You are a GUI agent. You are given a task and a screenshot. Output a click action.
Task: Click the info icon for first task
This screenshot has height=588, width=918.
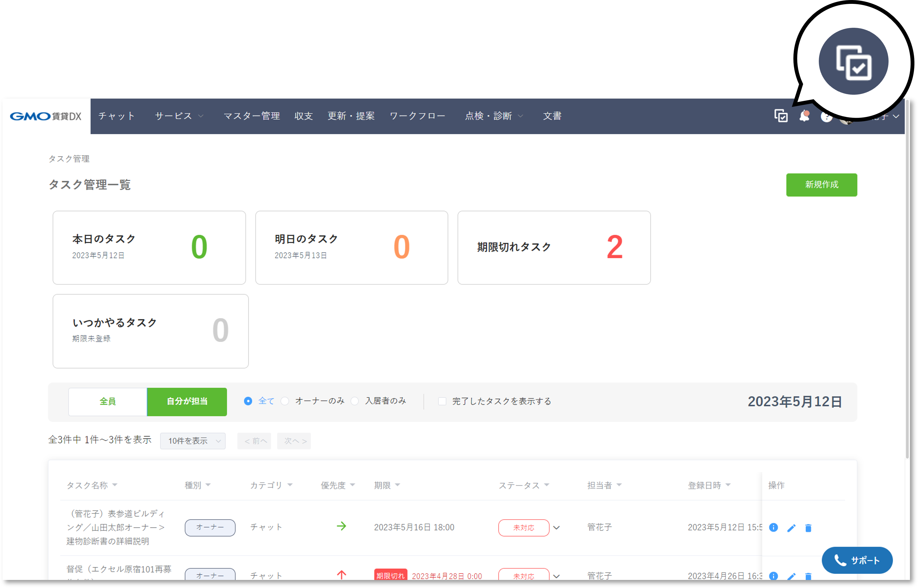[773, 527]
